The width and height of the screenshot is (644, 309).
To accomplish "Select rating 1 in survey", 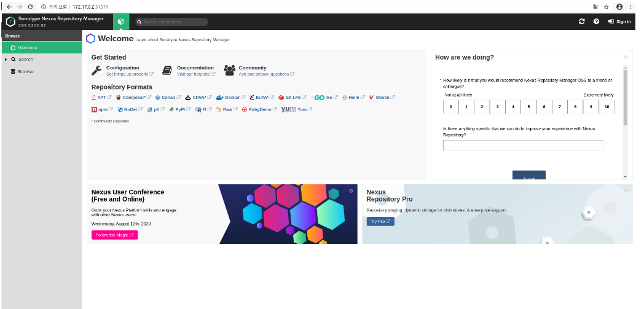I will pos(466,107).
